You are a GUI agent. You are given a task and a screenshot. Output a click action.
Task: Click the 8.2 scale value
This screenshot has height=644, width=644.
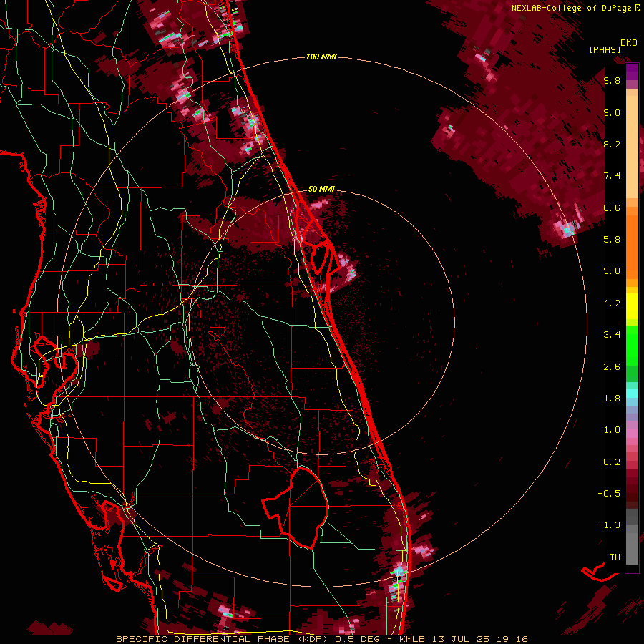612,144
